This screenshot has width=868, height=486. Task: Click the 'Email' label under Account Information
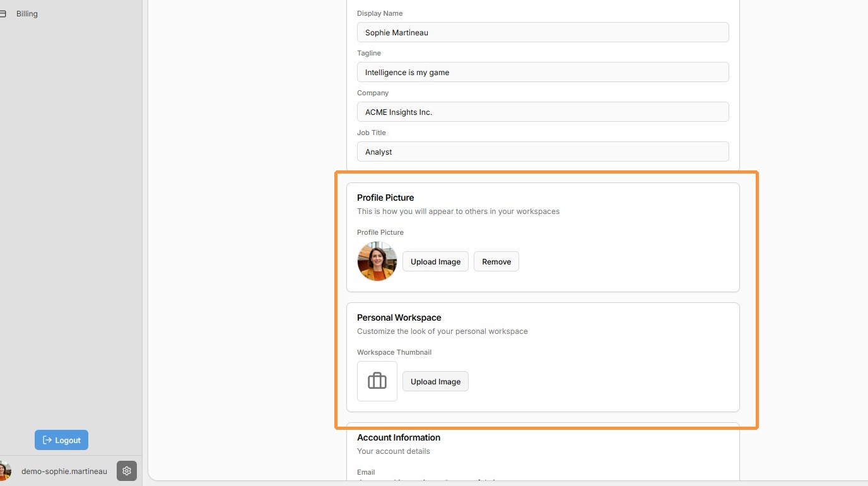point(366,472)
